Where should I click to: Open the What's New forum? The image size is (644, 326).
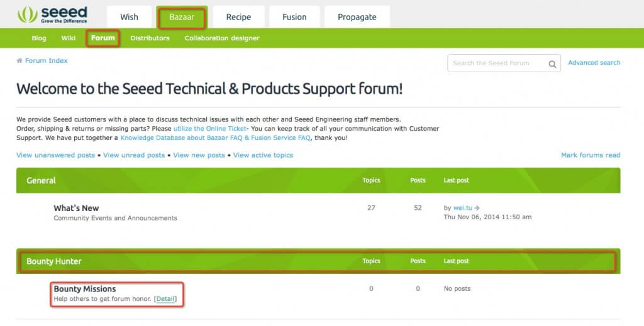click(76, 208)
